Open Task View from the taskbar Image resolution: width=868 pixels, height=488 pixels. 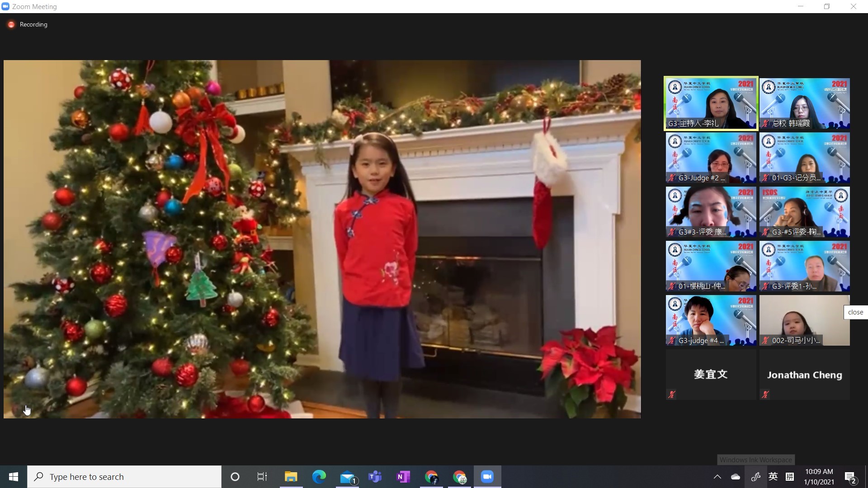click(262, 477)
